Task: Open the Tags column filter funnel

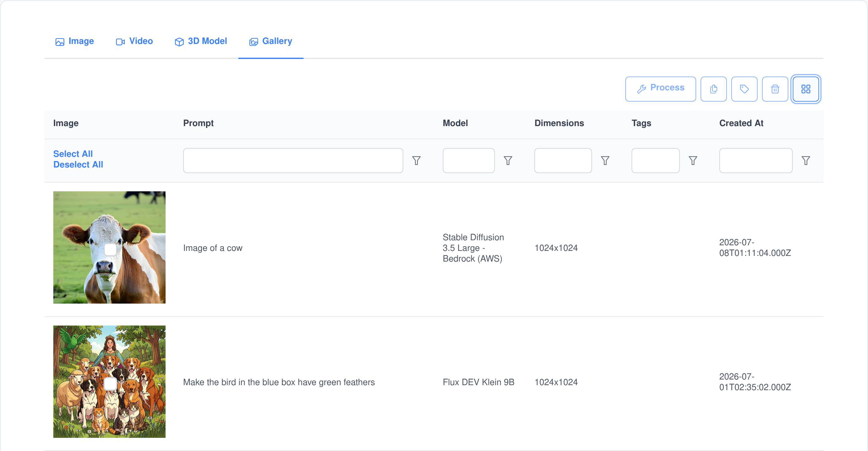Action: pos(693,161)
